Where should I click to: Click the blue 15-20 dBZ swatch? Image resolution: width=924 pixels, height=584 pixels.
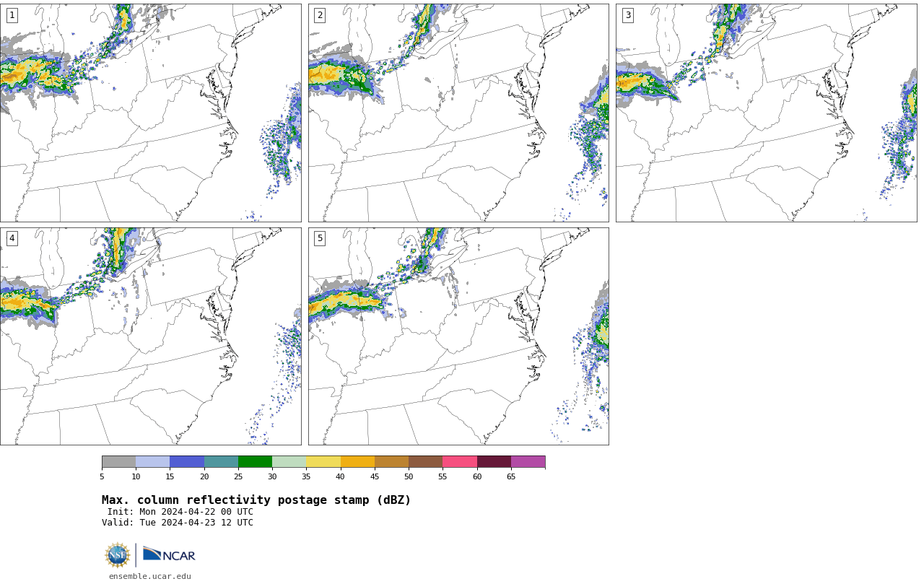187,462
